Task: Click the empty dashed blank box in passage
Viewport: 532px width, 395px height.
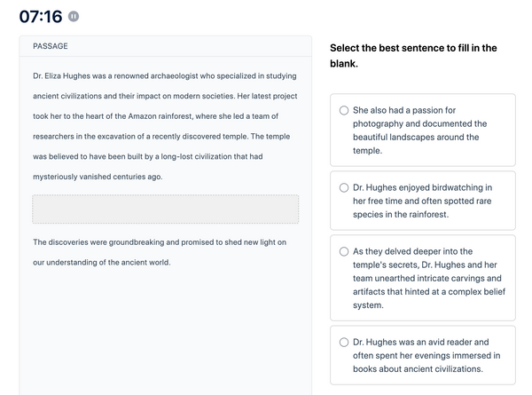Action: (166, 209)
